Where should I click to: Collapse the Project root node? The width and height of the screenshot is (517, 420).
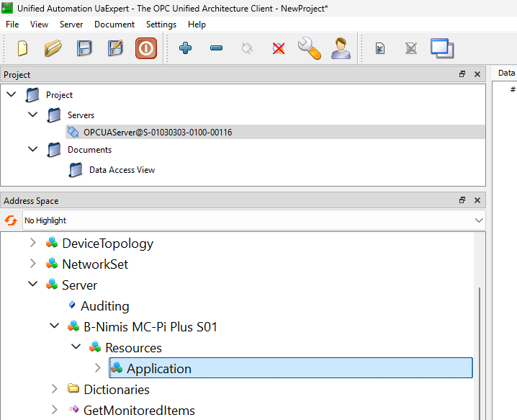pos(12,94)
